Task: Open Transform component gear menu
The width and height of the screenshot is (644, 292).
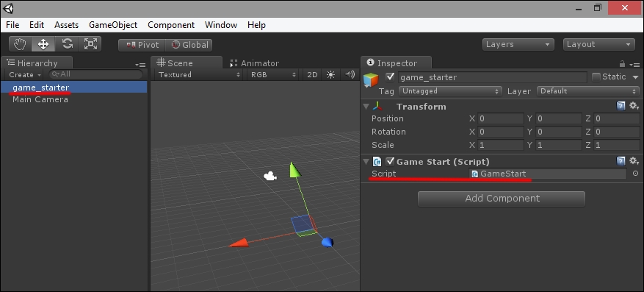Action: [x=634, y=106]
